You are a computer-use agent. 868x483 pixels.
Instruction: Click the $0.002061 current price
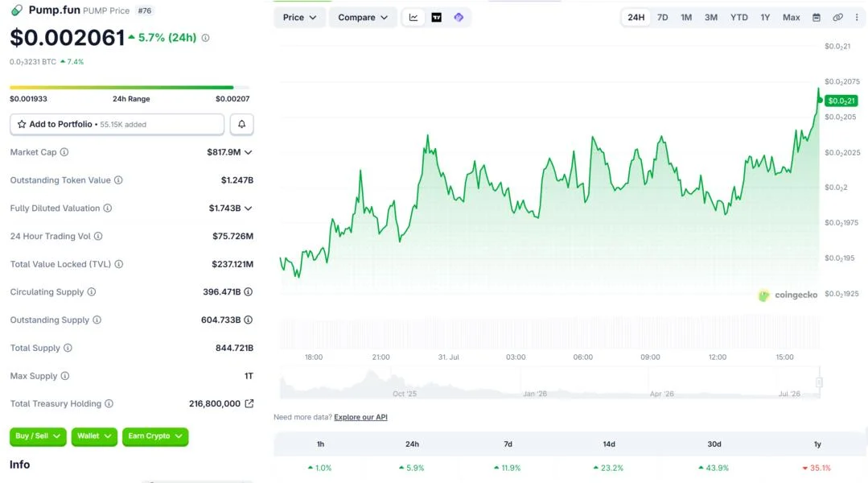point(67,38)
